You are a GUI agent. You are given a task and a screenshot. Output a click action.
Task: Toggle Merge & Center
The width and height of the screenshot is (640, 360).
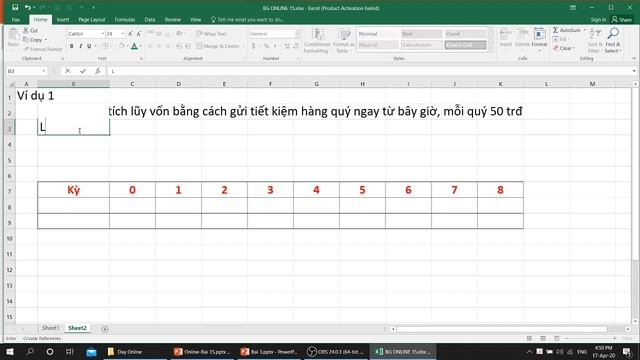[x=218, y=46]
